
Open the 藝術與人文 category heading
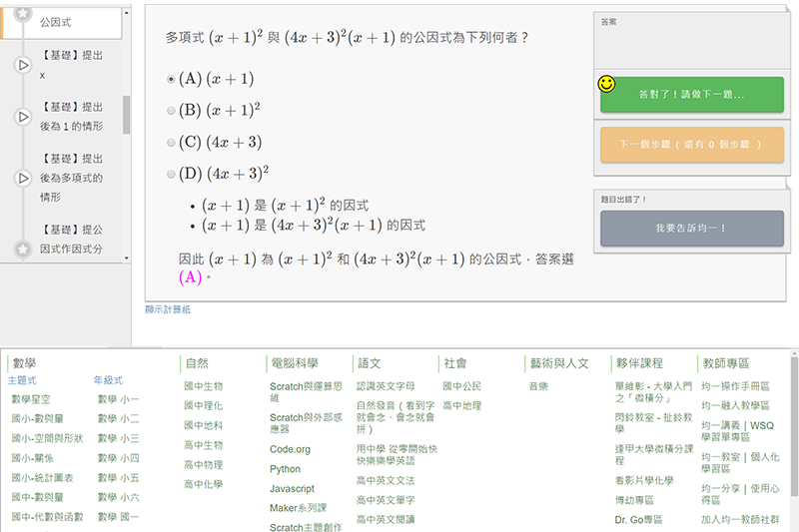click(559, 363)
